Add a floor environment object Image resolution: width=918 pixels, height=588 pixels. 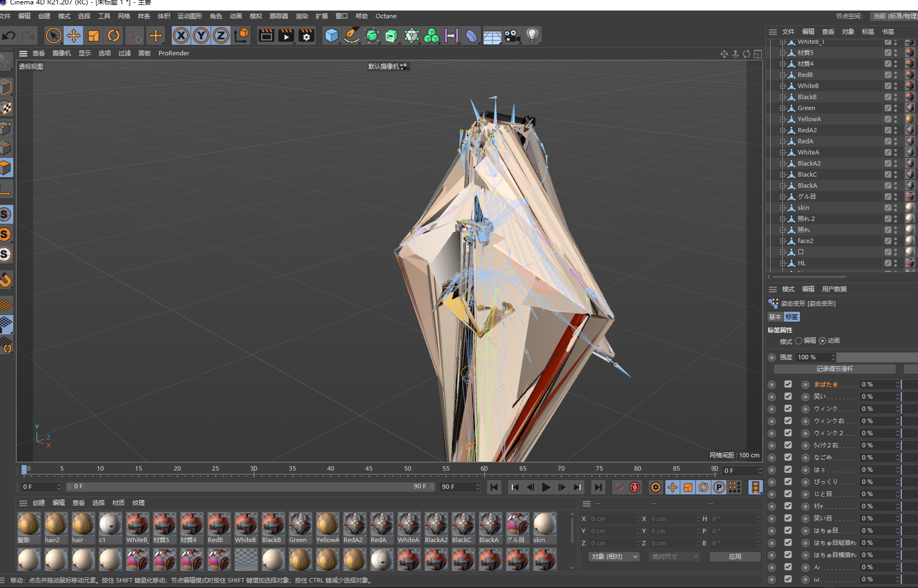click(x=492, y=36)
